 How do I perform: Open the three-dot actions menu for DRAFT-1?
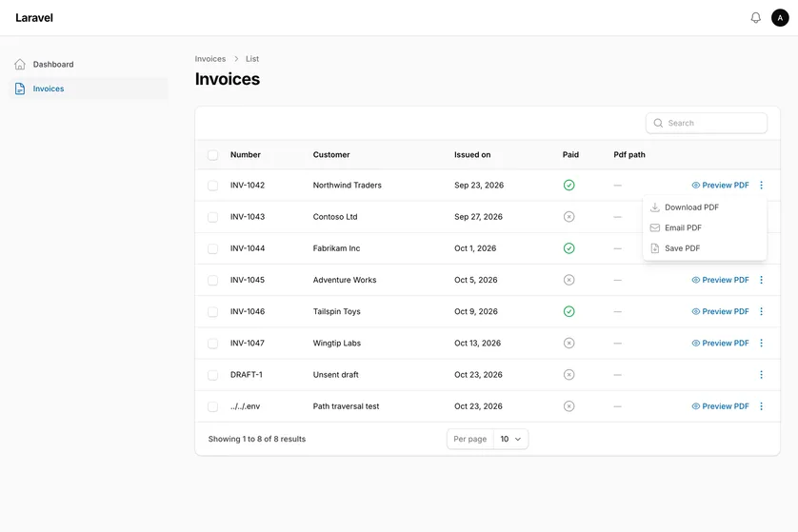tap(762, 374)
